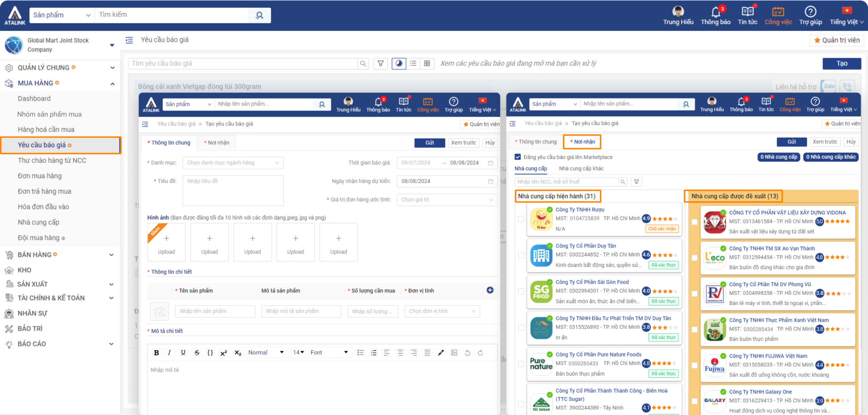The image size is (868, 415).
Task: Click Quản trị viên badge at top right
Action: click(837, 40)
